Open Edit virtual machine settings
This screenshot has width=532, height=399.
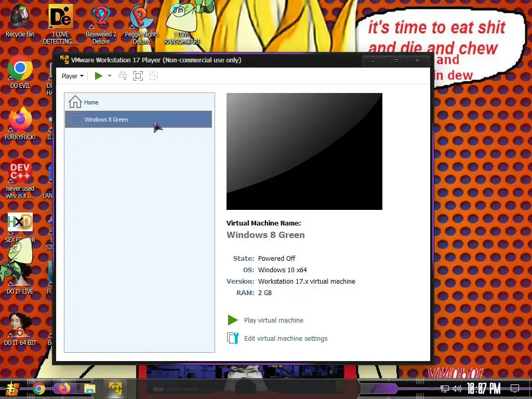tap(286, 339)
